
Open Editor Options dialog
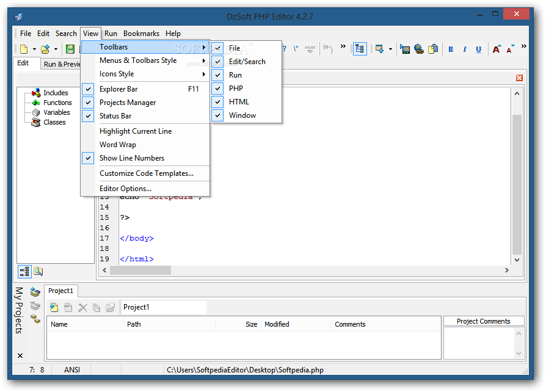[x=145, y=189]
